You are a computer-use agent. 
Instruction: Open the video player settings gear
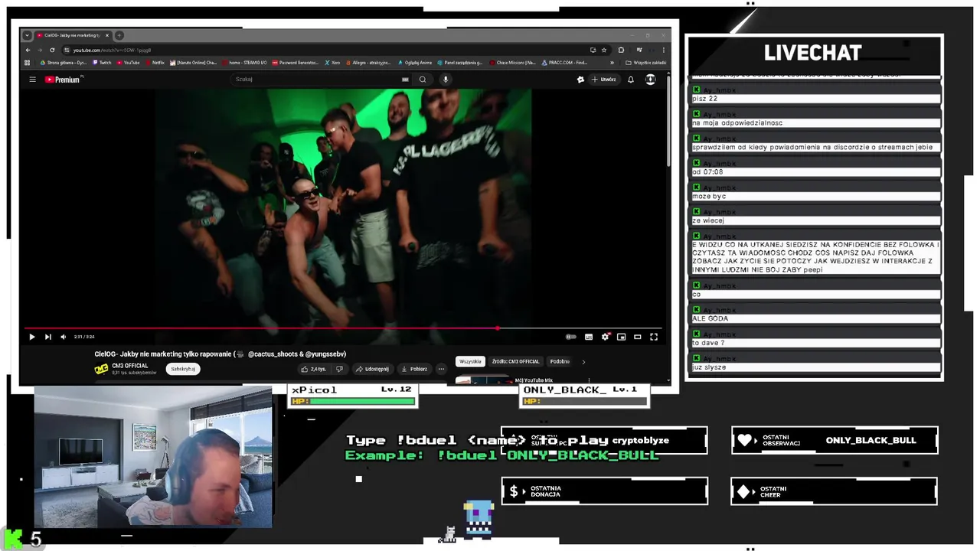click(x=606, y=337)
